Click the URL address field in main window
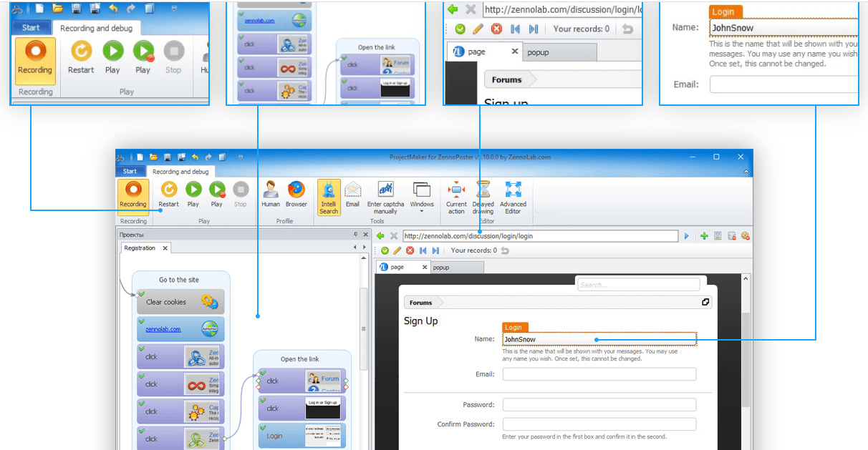Screen dimensions: 868x450 [x=540, y=235]
